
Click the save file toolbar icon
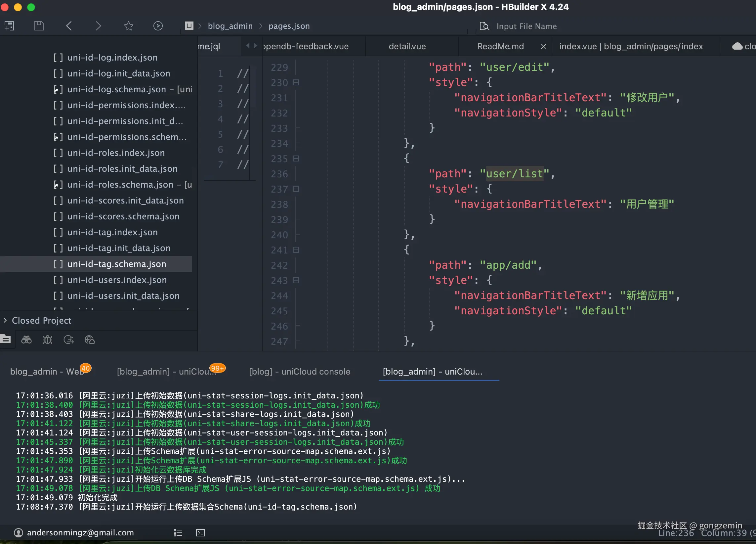pyautogui.click(x=39, y=26)
